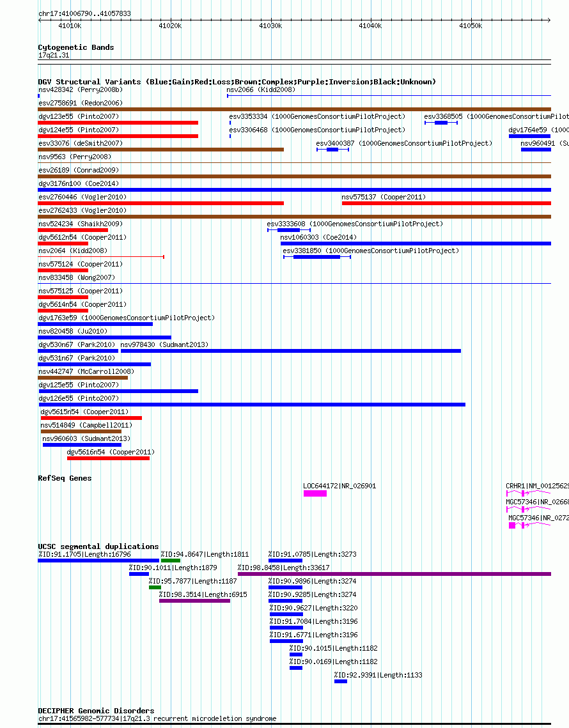
Task: Select the nsv2066 (Kidd2008) variant track
Action: coord(389,96)
